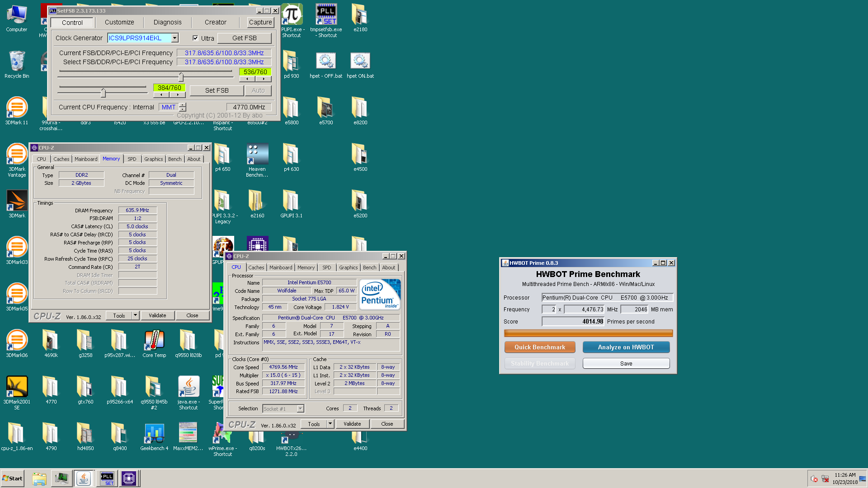Screen dimensions: 868x488
Task: Switch to SetFSB Diagnosis tab
Action: point(167,22)
